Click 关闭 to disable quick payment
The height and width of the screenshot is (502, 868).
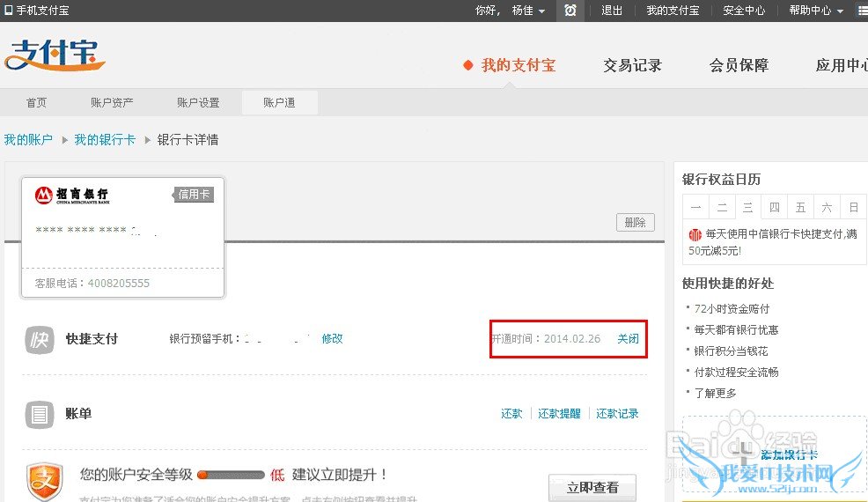click(x=628, y=338)
